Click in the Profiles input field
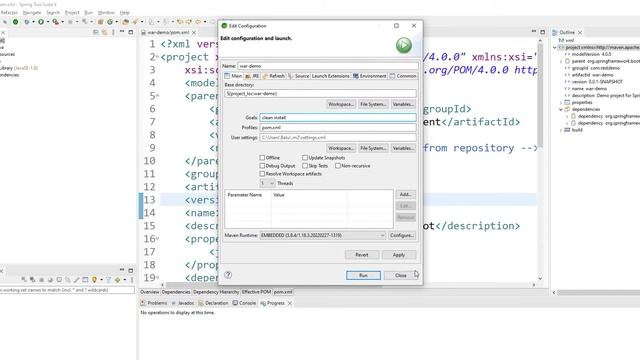This screenshot has height=360, width=640. [x=338, y=127]
